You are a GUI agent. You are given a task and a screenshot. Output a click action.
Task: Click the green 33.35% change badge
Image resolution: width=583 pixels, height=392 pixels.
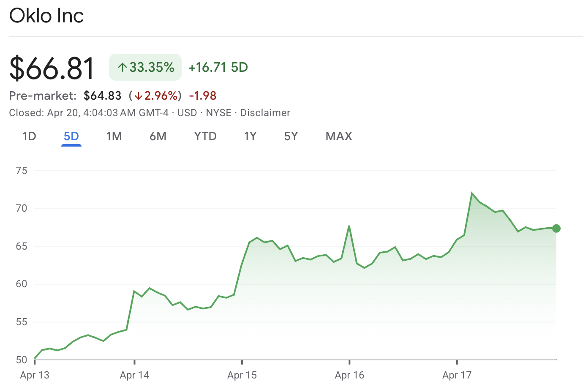point(145,67)
